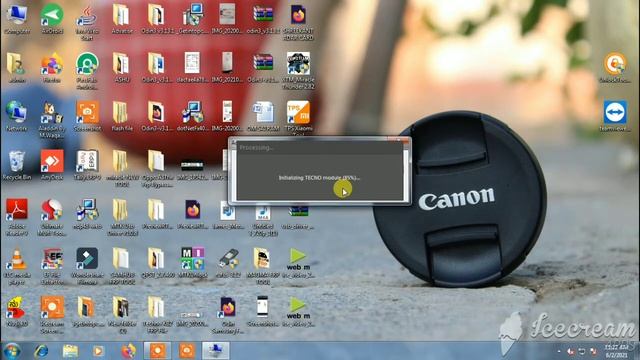Open the Recycle Bin
This screenshot has height=360, width=640.
[17, 165]
